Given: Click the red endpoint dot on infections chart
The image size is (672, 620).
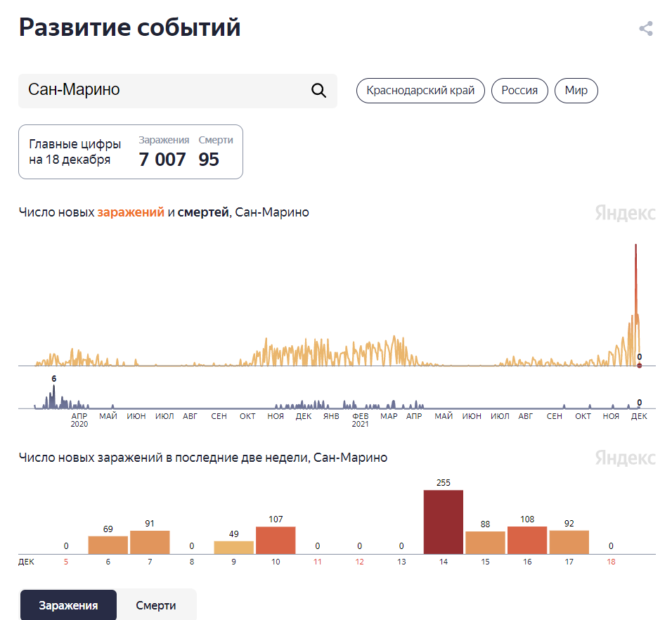Looking at the screenshot, I should pyautogui.click(x=640, y=366).
